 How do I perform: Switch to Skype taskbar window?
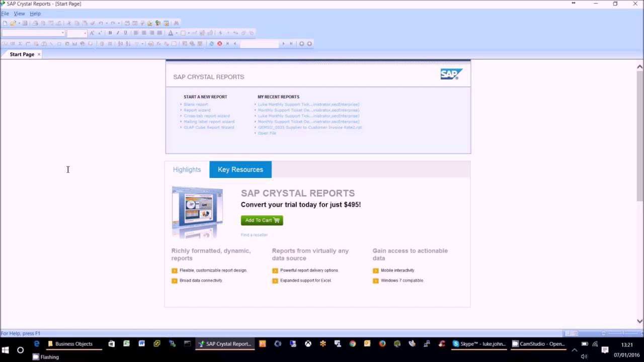coord(479,344)
